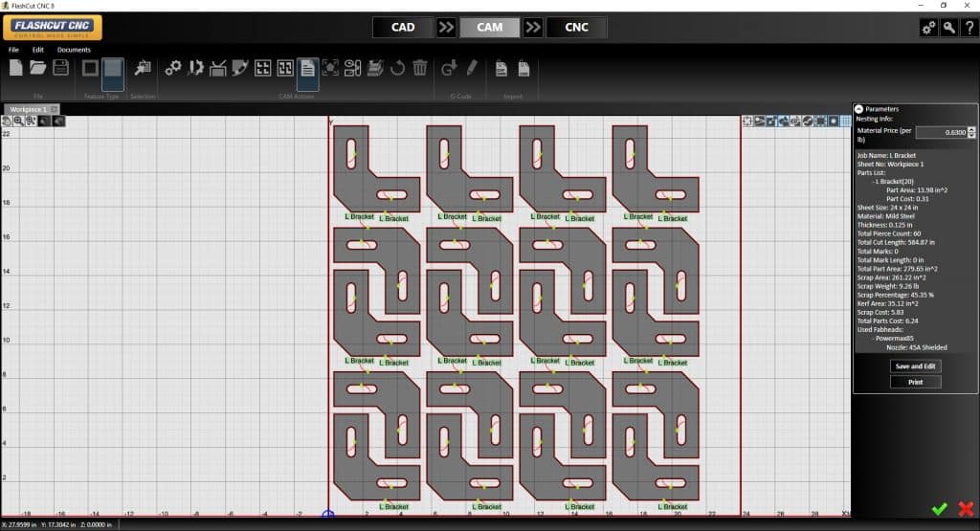Switch to the CNC mode tab
Screen dimensions: 980x531
pos(576,27)
